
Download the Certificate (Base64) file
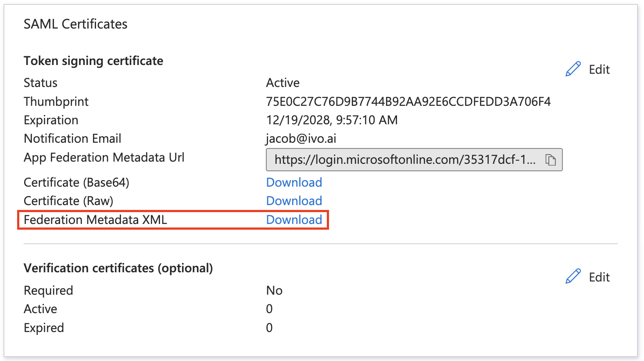294,182
